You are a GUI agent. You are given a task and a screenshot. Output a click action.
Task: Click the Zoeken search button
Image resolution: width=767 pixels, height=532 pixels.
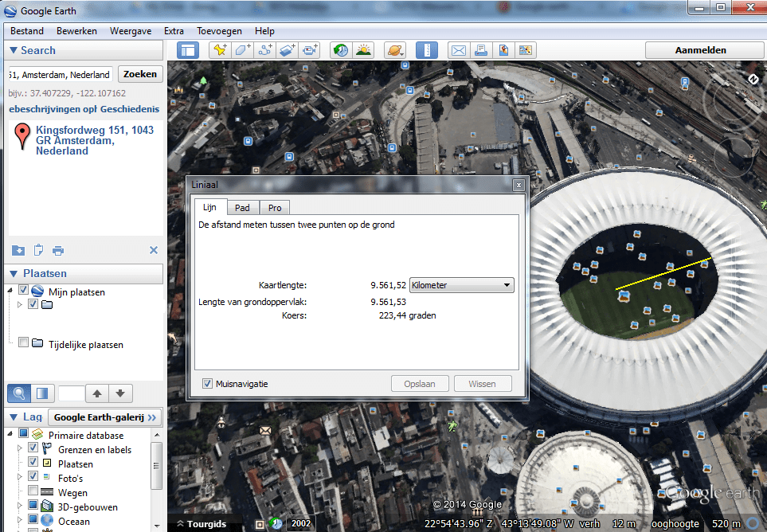pos(140,74)
